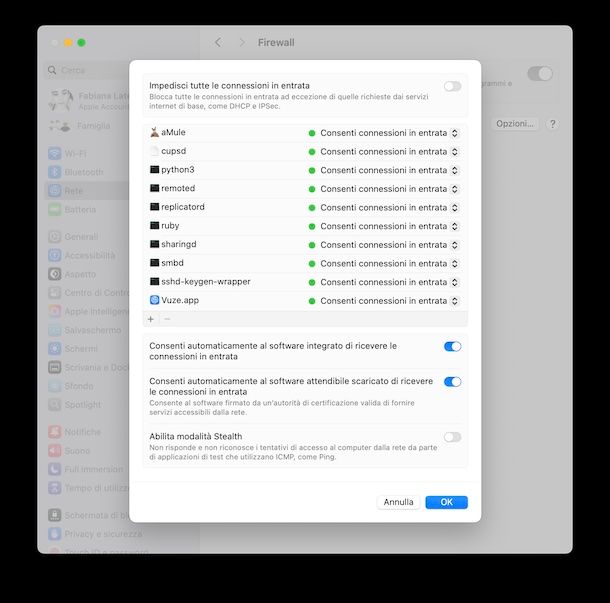Screen dimensions: 610x603
Task: Click the cupsd document icon
Action: [x=154, y=151]
